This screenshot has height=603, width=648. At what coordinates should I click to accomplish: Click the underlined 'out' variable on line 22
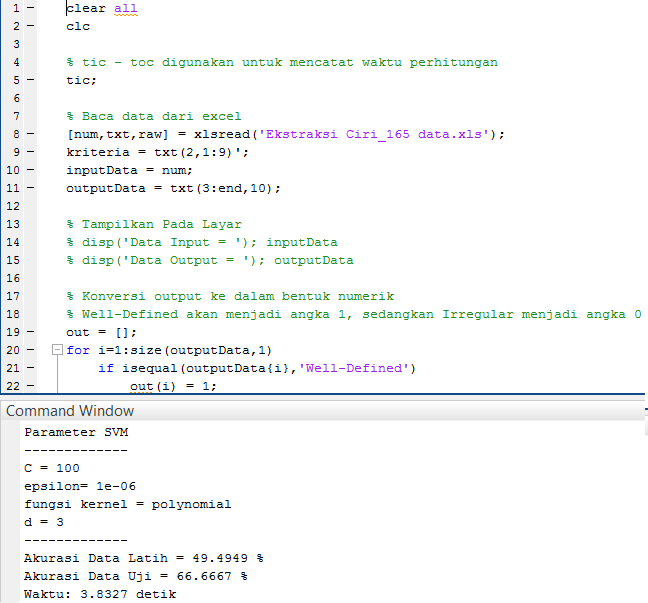click(x=142, y=386)
